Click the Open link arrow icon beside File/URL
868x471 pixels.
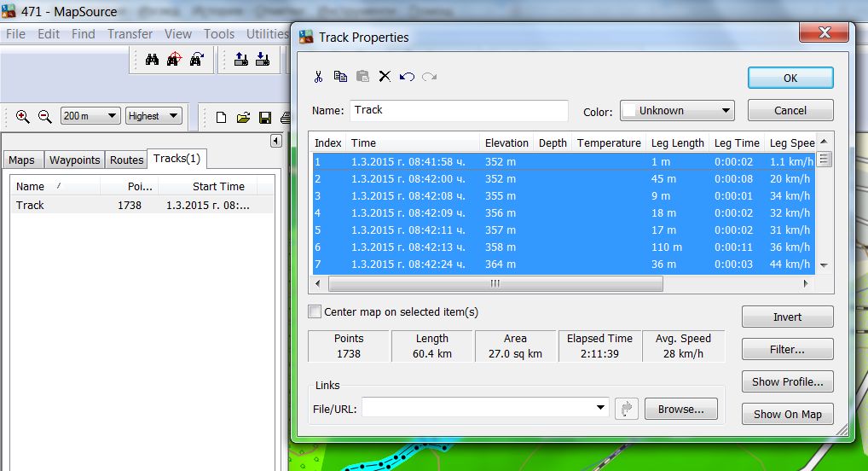627,409
